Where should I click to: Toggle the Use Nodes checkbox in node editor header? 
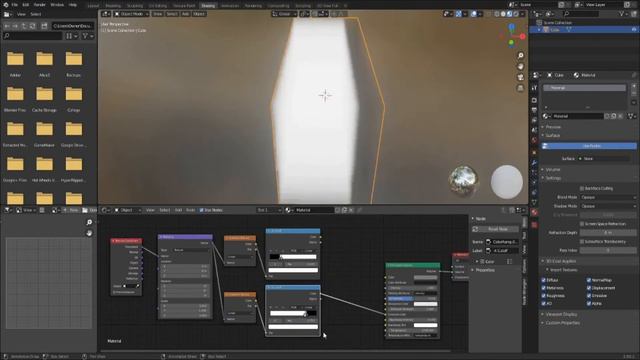click(x=202, y=210)
